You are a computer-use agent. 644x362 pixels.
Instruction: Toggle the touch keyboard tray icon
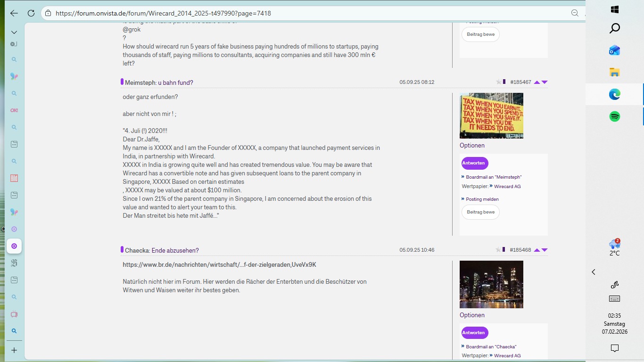click(x=614, y=299)
